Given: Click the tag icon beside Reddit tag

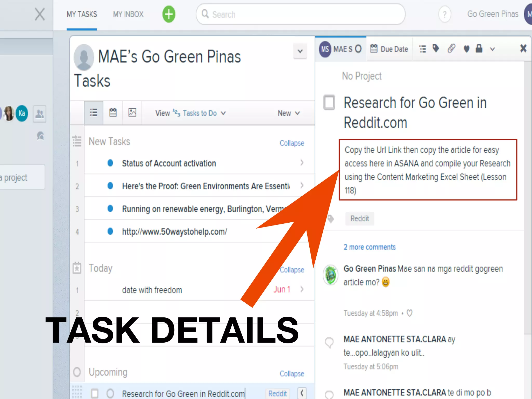Looking at the screenshot, I should point(330,219).
